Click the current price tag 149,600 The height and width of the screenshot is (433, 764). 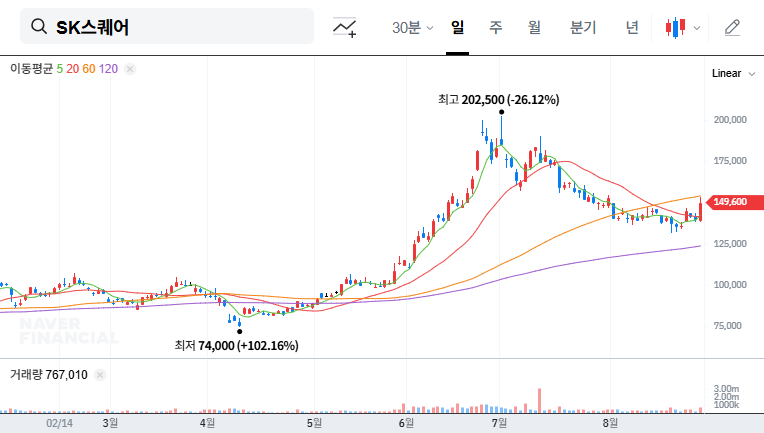pos(735,202)
